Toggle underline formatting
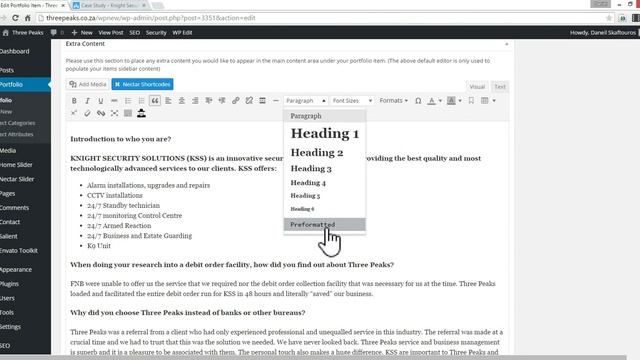Screen dimensions: 640x360 101,101
